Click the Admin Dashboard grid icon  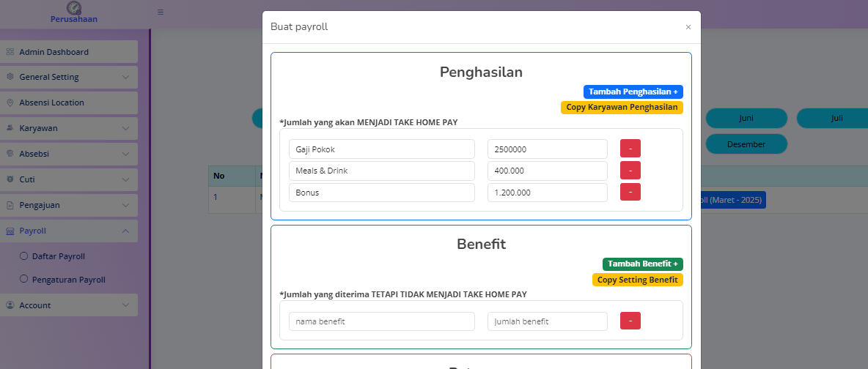click(10, 52)
